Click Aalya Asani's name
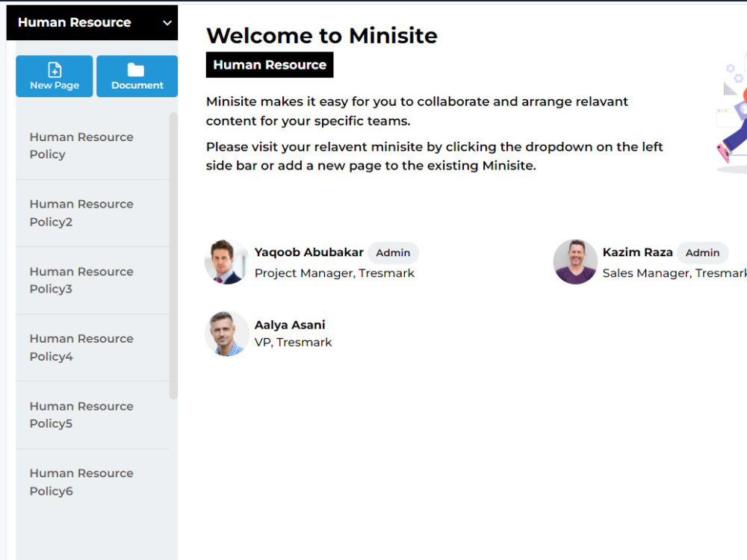This screenshot has height=560, width=747. [290, 324]
